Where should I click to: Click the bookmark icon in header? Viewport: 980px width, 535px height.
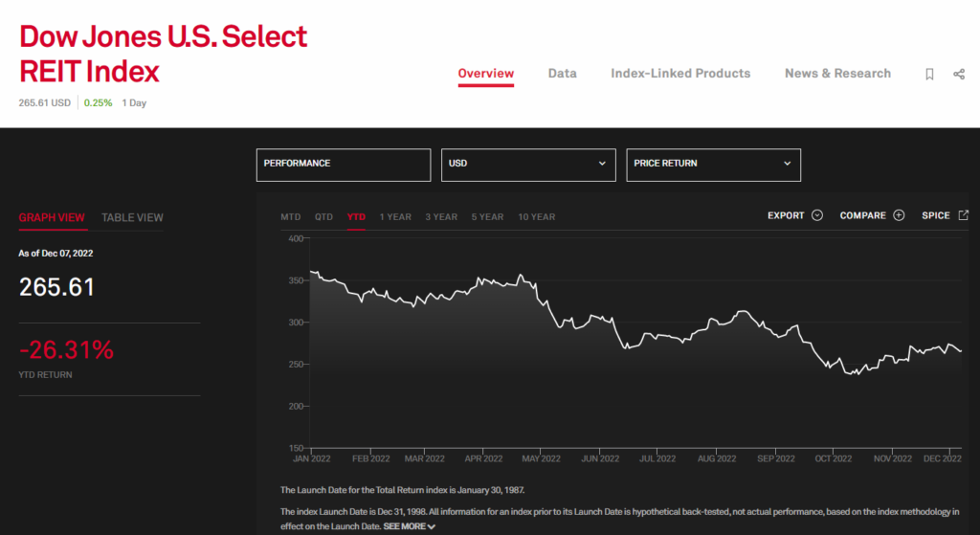(x=929, y=74)
